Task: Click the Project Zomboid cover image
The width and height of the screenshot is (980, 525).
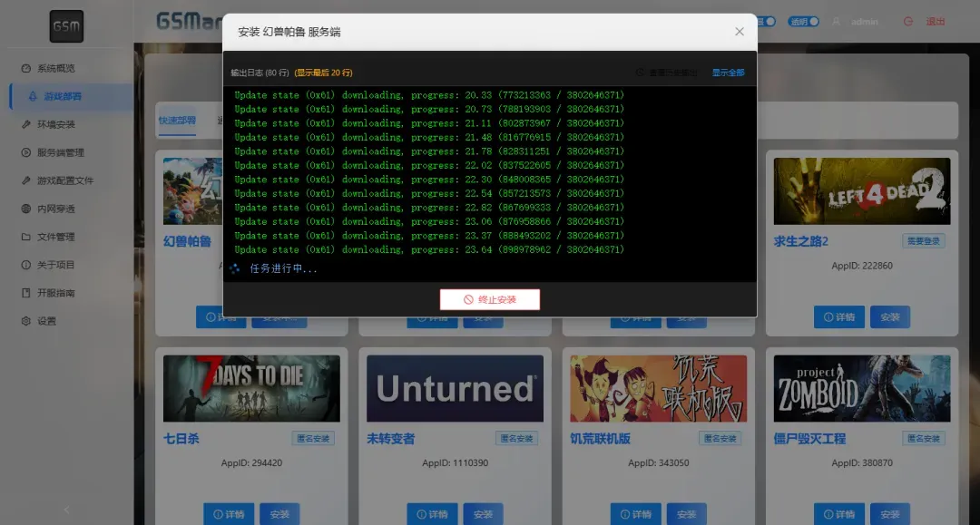Action: tap(862, 388)
